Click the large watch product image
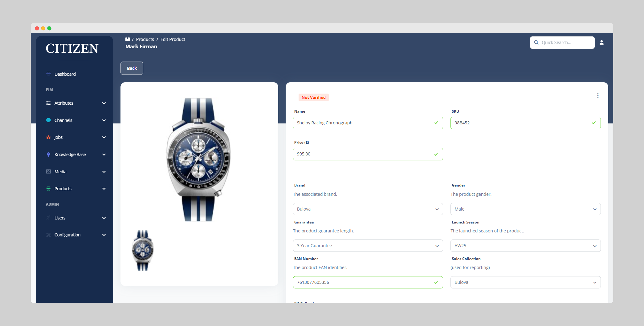Screen dimensions: 644x326 [199, 159]
